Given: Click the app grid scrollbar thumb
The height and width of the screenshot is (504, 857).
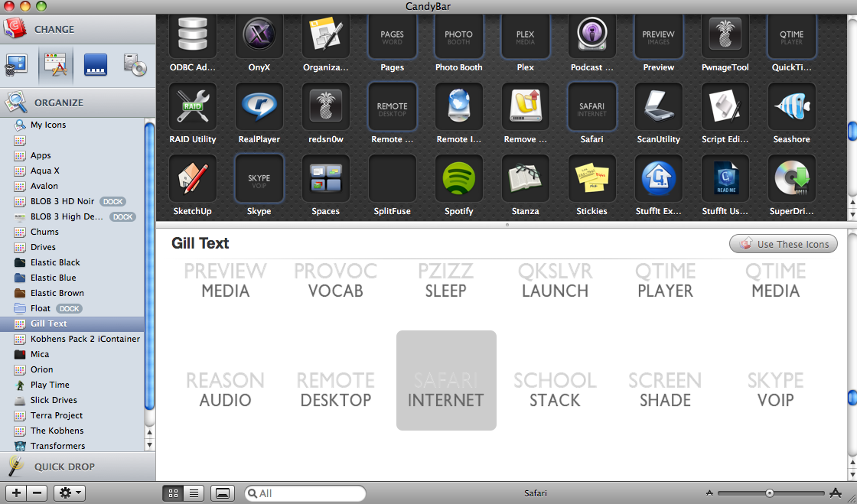Looking at the screenshot, I should point(852,131).
